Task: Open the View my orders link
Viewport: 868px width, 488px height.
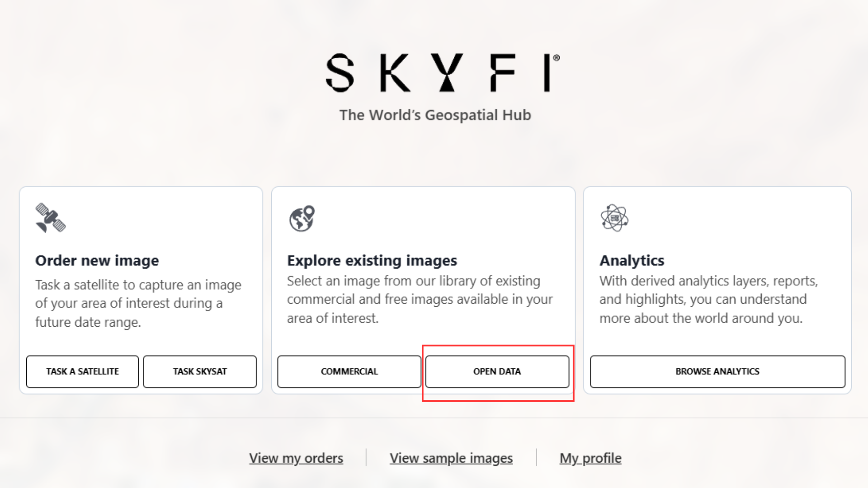Action: (296, 458)
